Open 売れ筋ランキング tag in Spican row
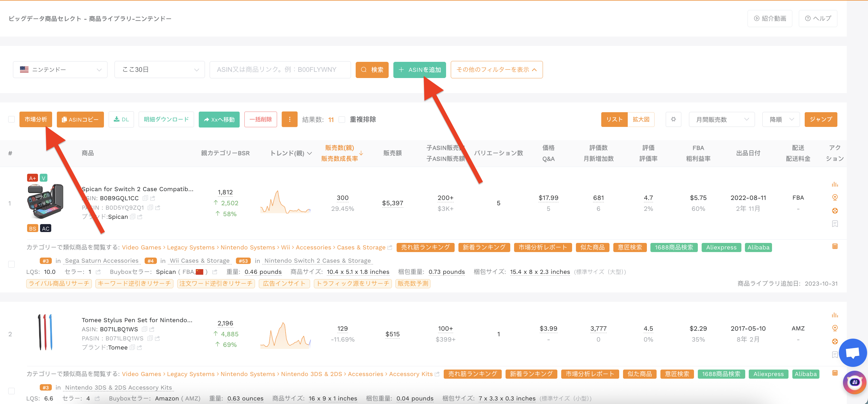868x404 pixels. [x=425, y=247]
